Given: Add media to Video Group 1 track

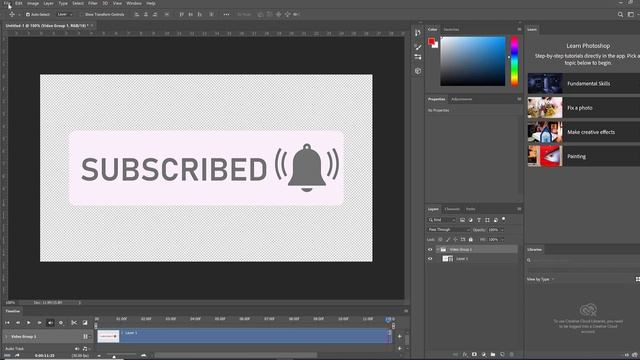Looking at the screenshot, I should (400, 336).
